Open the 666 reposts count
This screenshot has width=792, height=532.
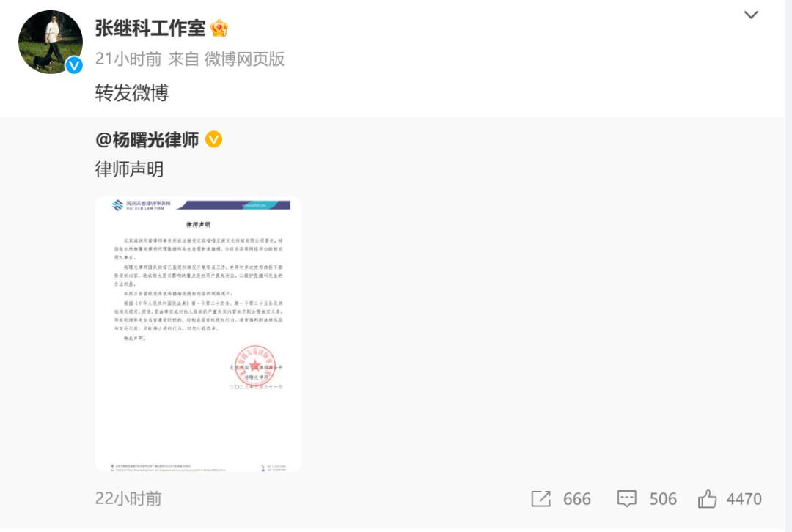click(x=577, y=499)
